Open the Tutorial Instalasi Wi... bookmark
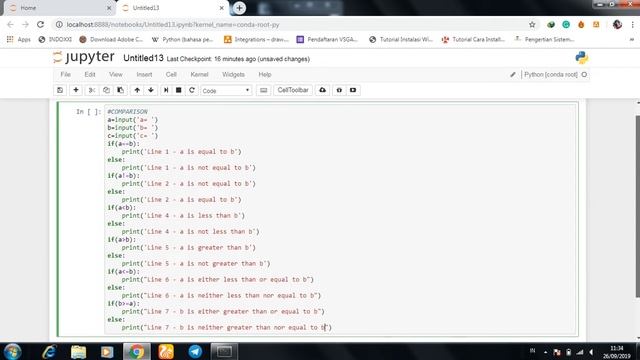The height and width of the screenshot is (360, 640). (401, 40)
